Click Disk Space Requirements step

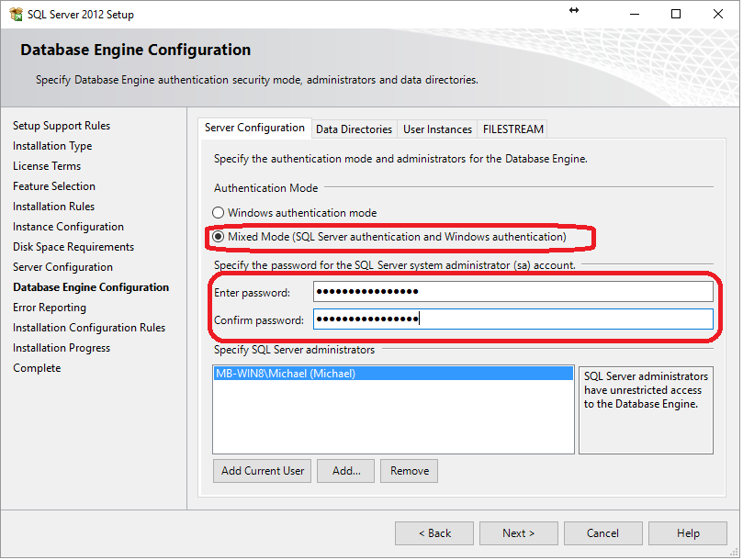pyautogui.click(x=73, y=247)
